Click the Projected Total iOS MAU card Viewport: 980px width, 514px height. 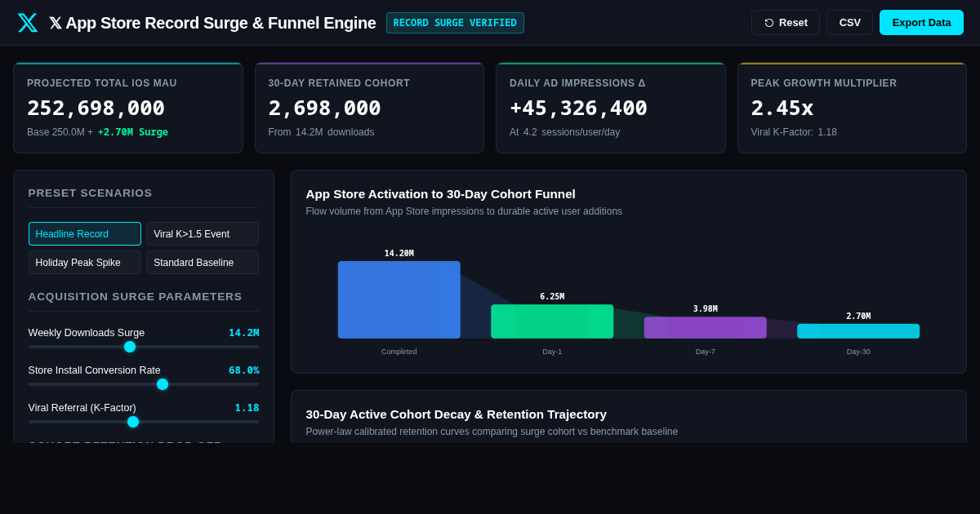[128, 108]
